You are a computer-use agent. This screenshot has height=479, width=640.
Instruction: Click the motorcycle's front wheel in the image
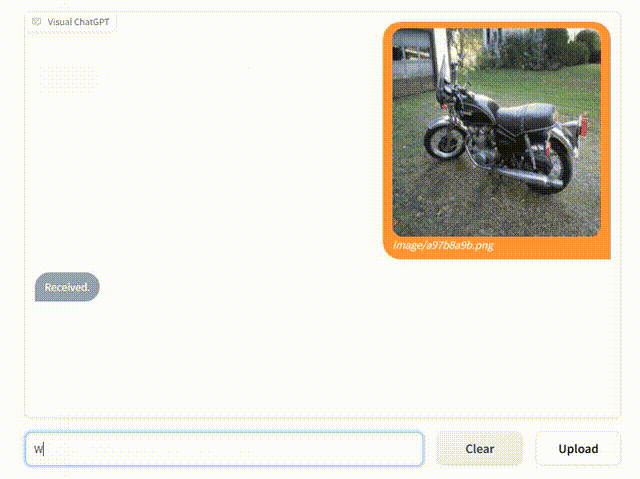coord(443,140)
